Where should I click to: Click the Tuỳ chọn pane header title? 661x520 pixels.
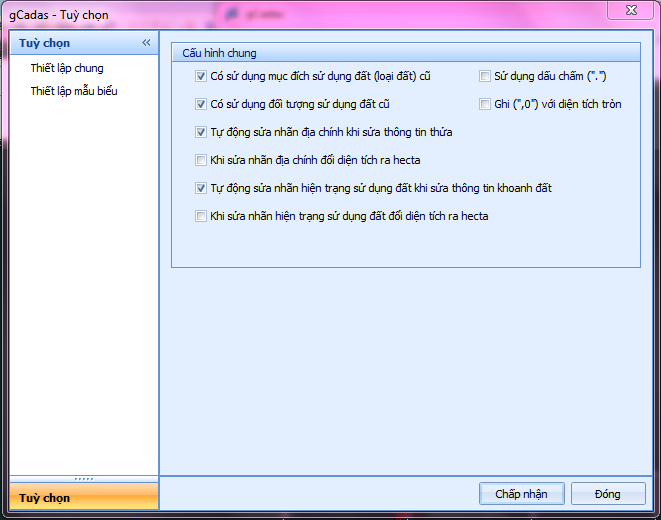click(x=44, y=43)
